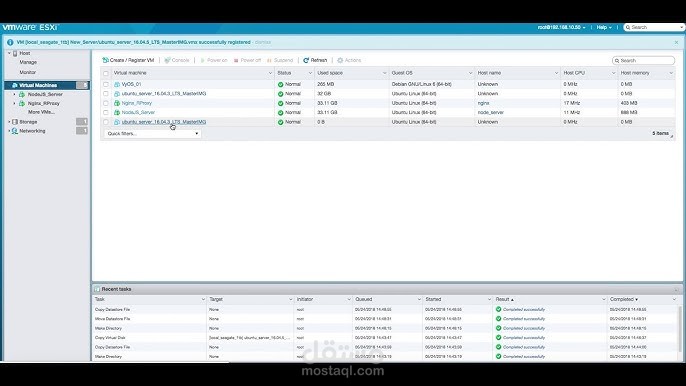Open the Used space column dropdown arrow
The height and width of the screenshot is (386, 686).
pyautogui.click(x=385, y=73)
